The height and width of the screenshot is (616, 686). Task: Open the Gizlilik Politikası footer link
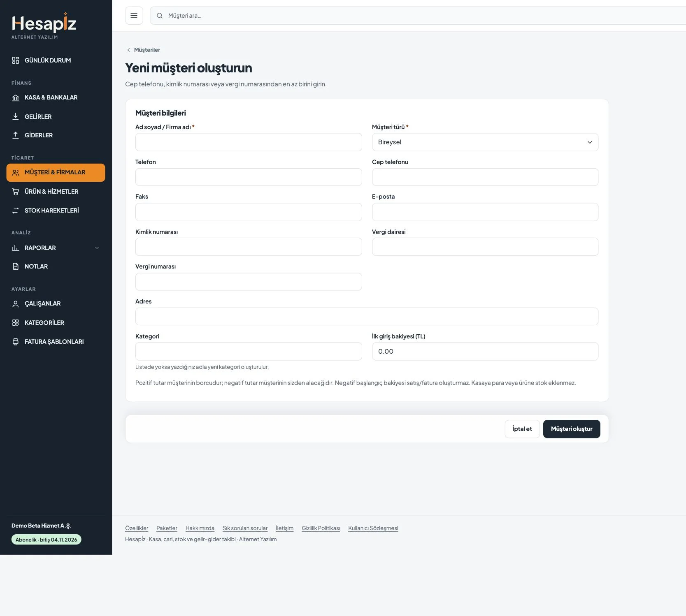(x=321, y=528)
